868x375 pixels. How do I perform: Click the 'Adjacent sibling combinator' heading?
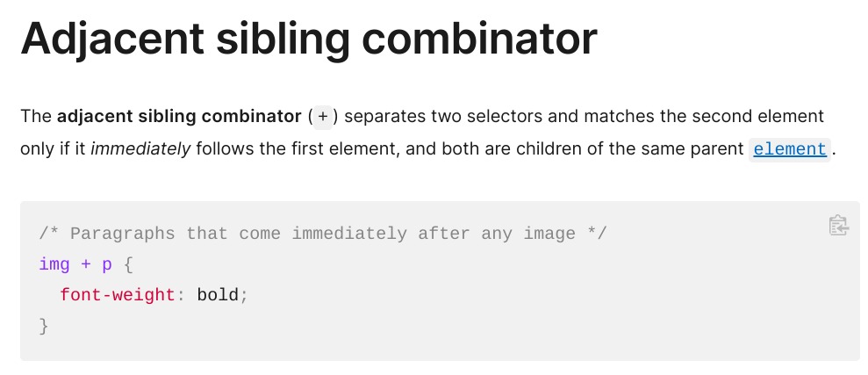click(x=309, y=39)
